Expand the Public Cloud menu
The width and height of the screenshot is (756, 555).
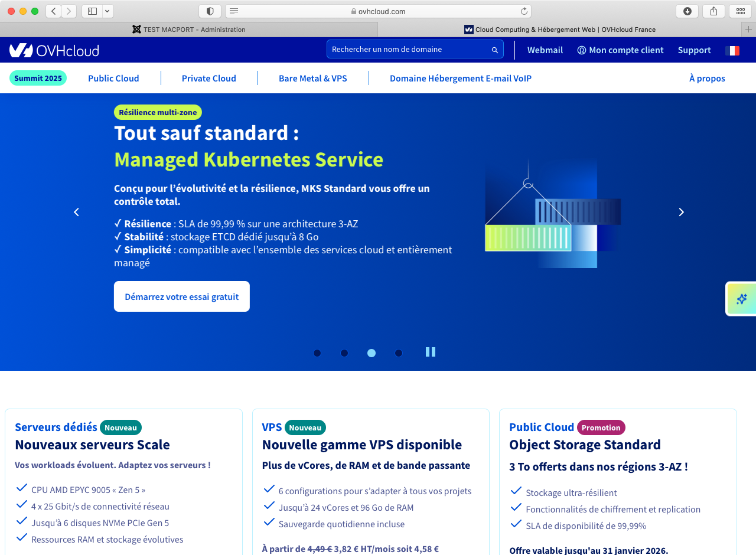tap(113, 78)
